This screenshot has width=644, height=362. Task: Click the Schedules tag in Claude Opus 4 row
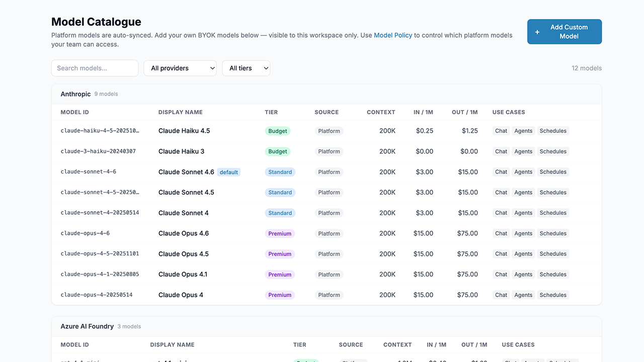click(x=553, y=295)
